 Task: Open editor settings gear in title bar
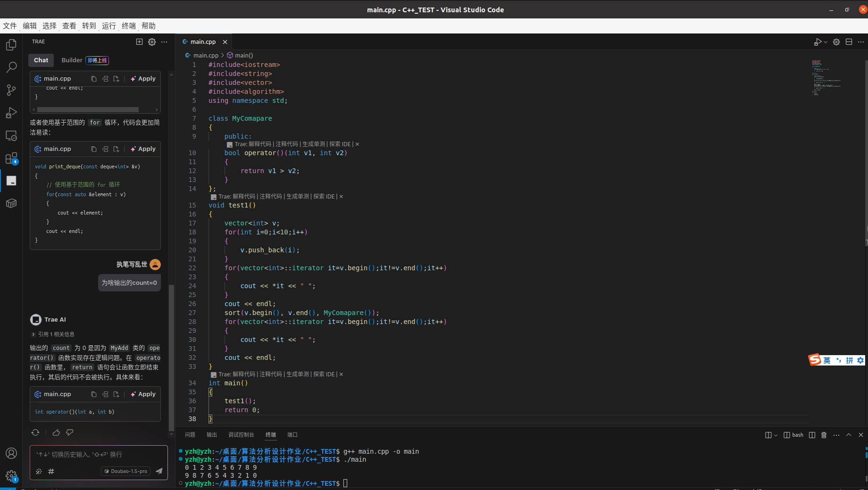coord(836,42)
